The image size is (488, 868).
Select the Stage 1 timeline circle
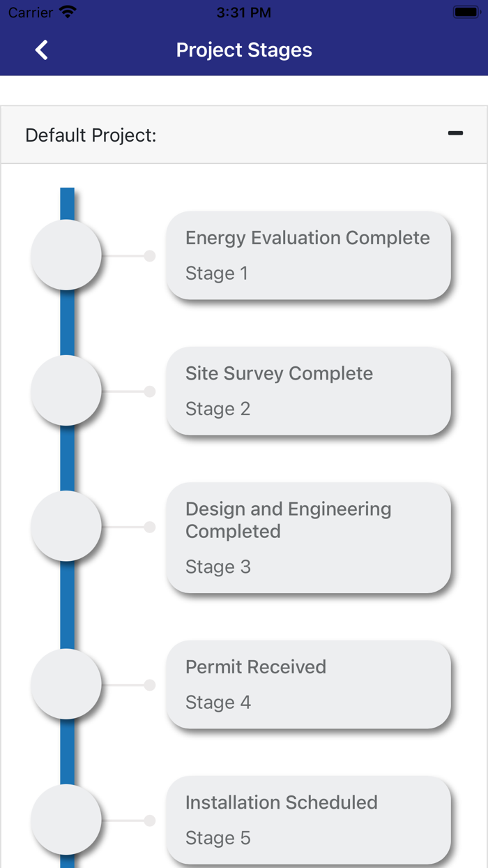click(x=67, y=255)
